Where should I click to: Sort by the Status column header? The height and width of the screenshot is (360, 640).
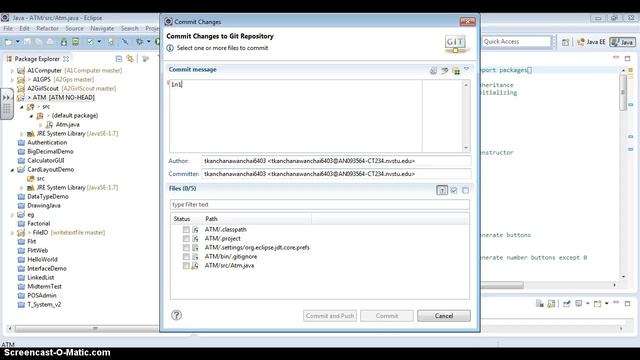pos(182,219)
